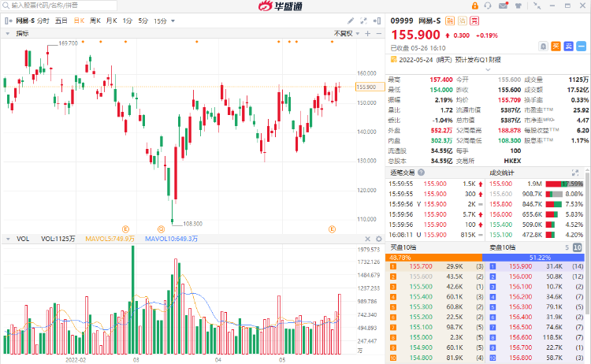
Task: Click the blue 卖 sell button
Action: point(568,46)
